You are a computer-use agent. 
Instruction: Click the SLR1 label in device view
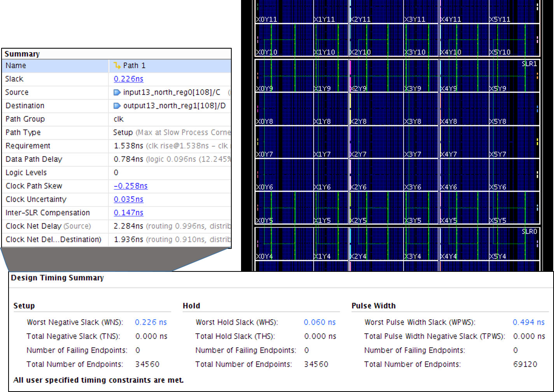[x=529, y=64]
